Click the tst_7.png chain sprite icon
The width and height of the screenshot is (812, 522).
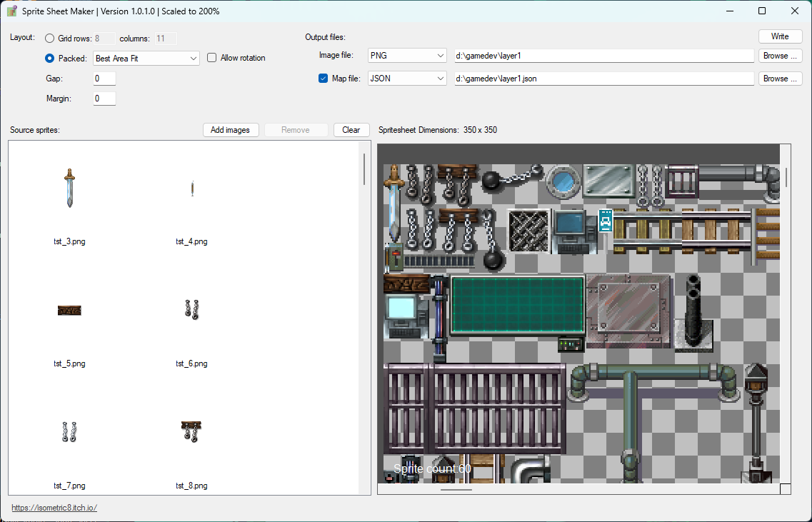(x=69, y=432)
